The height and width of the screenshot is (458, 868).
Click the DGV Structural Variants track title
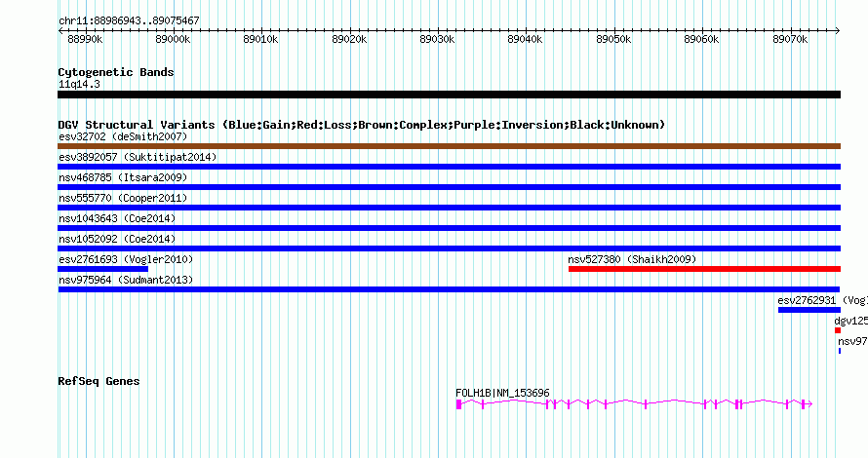tap(362, 125)
